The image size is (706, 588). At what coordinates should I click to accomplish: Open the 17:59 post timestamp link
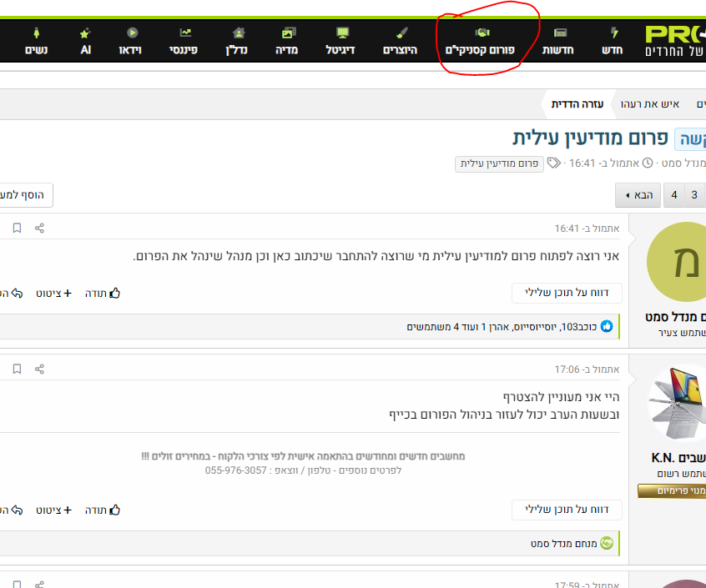pyautogui.click(x=587, y=585)
